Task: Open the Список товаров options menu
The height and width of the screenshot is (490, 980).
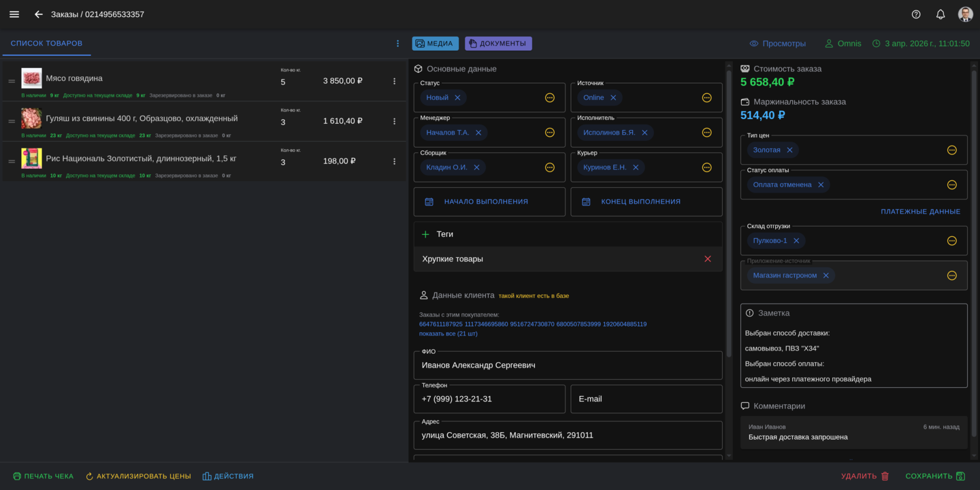Action: (x=398, y=44)
